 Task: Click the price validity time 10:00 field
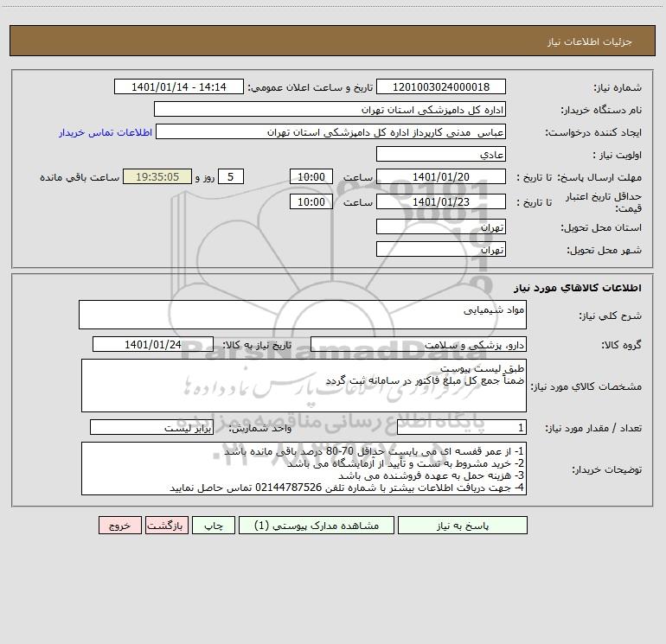coord(311,201)
